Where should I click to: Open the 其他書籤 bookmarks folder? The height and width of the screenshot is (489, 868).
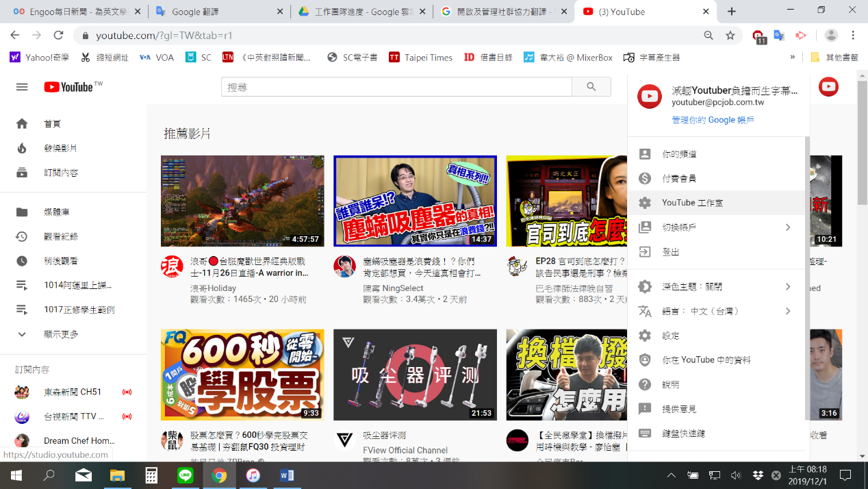pos(834,58)
